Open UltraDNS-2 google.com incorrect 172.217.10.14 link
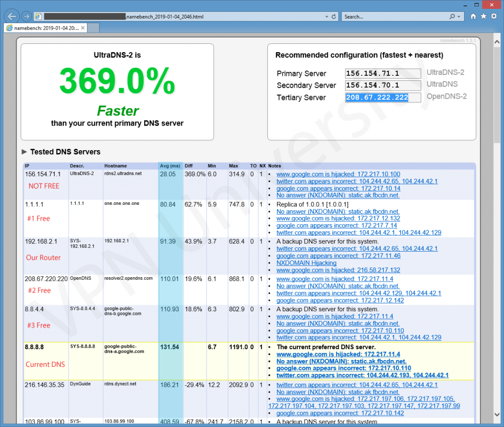This screenshot has height=427, width=504. pyautogui.click(x=339, y=189)
